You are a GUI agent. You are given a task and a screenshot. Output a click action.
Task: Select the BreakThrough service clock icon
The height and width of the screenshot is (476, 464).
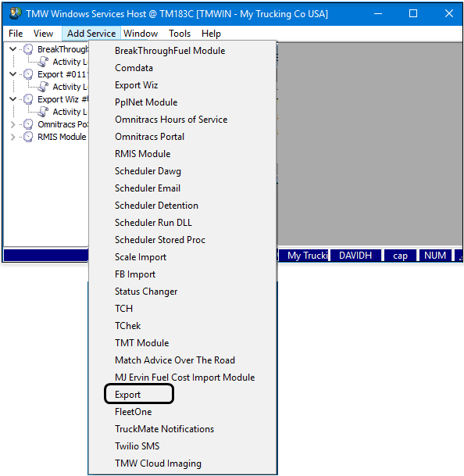(28, 49)
